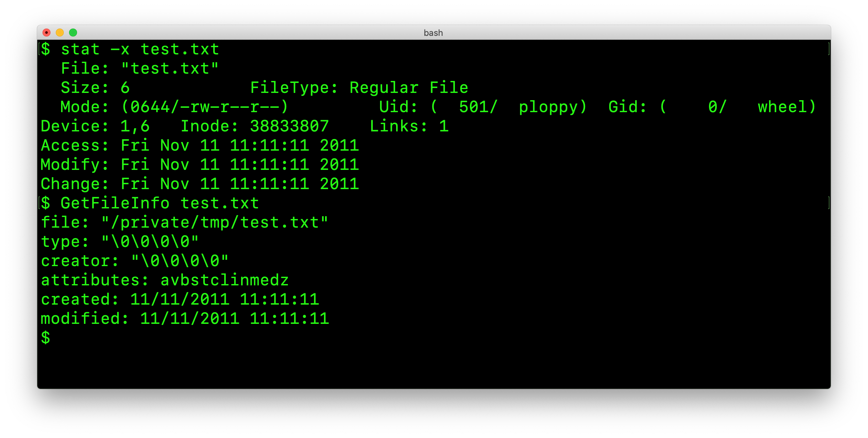This screenshot has height=438, width=868.
Task: Click the 'Size: 6' value
Action: [95, 88]
